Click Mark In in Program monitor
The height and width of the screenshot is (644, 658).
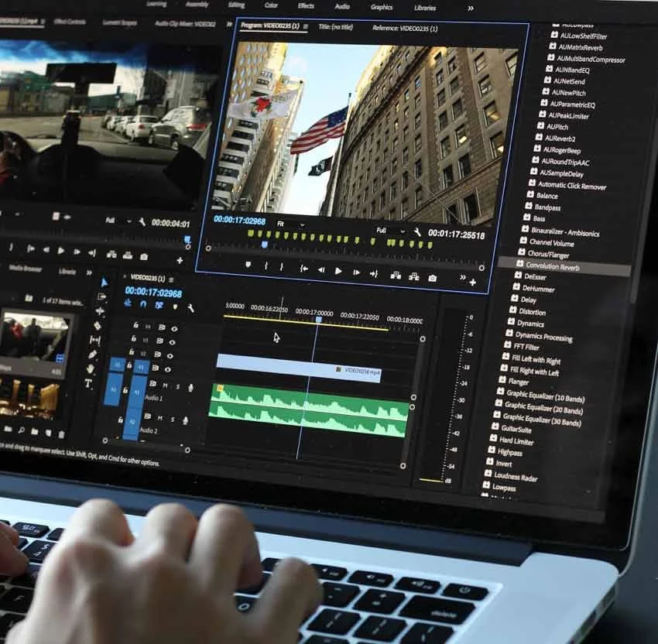(x=266, y=266)
